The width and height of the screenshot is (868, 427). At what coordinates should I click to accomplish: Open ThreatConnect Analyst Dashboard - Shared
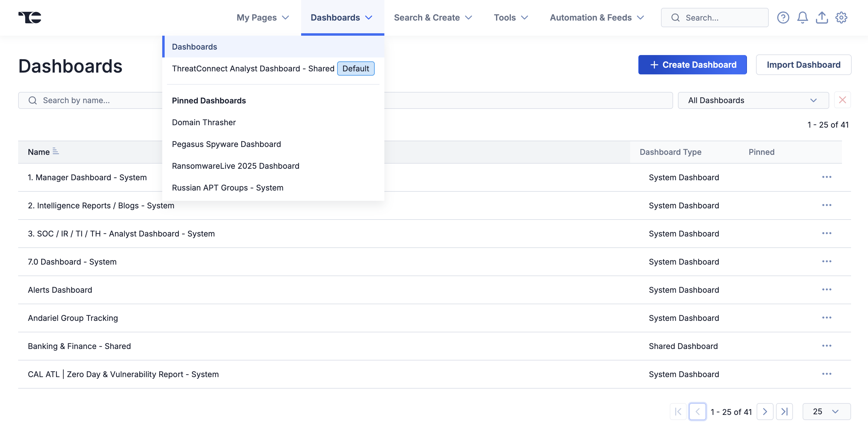click(x=253, y=69)
